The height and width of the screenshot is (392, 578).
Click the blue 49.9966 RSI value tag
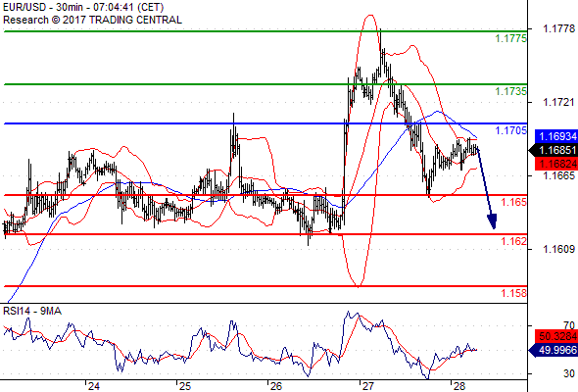pyautogui.click(x=553, y=350)
